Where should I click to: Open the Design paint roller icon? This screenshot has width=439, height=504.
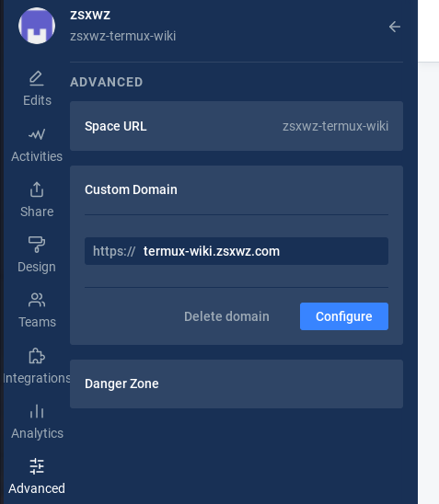pos(37,245)
